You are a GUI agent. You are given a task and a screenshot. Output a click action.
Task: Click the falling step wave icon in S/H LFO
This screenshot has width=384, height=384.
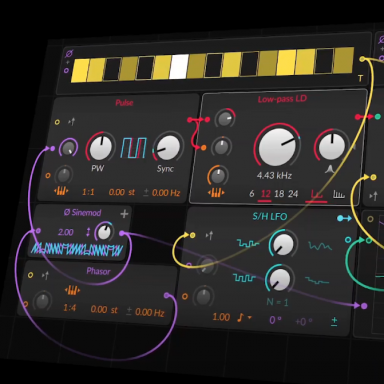tap(317, 281)
